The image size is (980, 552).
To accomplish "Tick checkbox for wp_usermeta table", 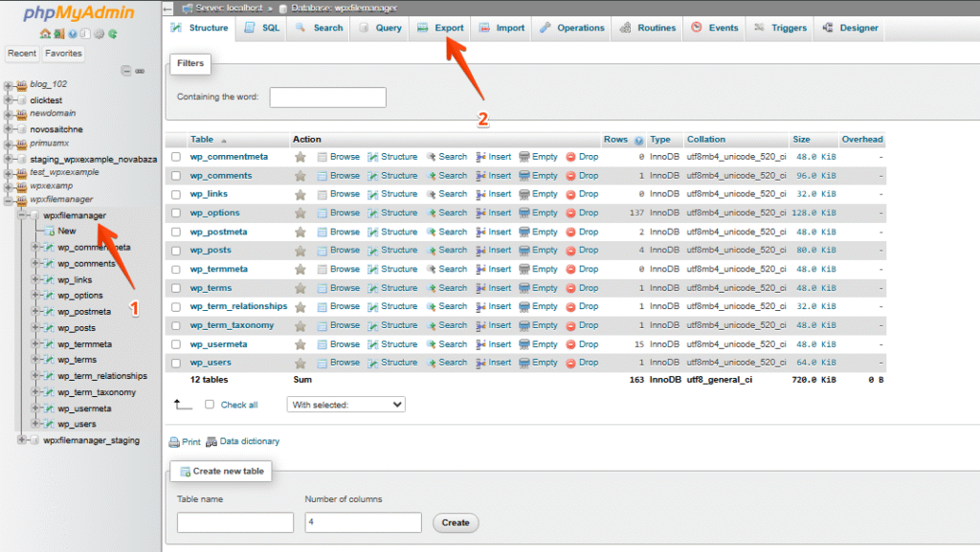I will (176, 344).
